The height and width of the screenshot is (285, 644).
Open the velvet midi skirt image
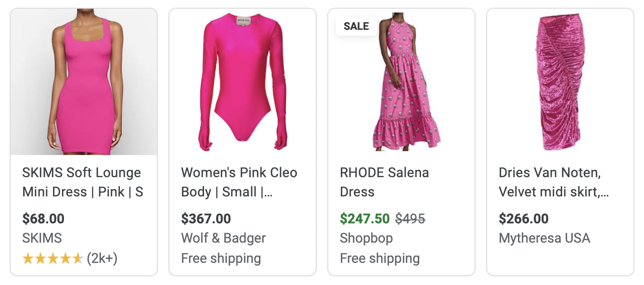point(560,82)
